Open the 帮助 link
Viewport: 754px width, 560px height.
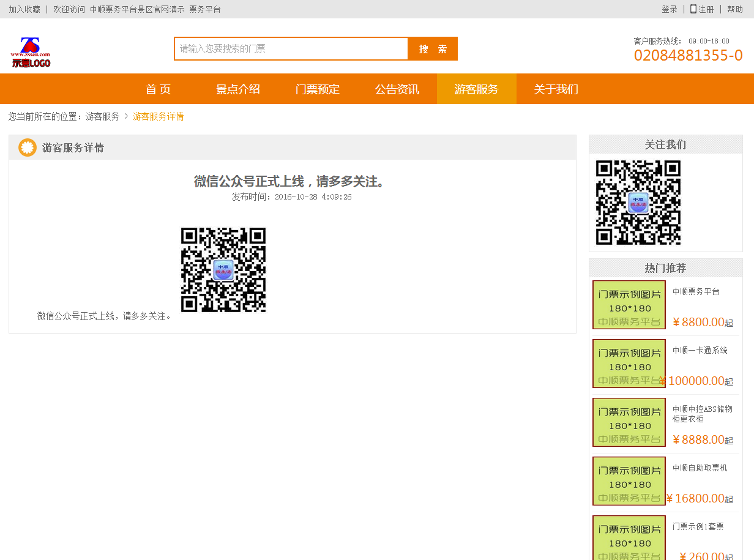click(735, 9)
